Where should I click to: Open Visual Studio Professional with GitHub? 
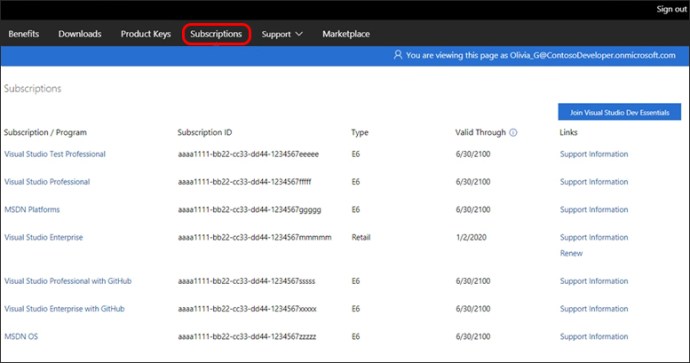(68, 281)
